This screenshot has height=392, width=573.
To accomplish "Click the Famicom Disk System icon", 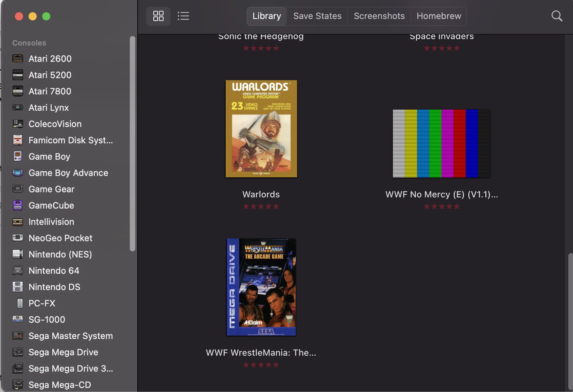I will tap(18, 140).
